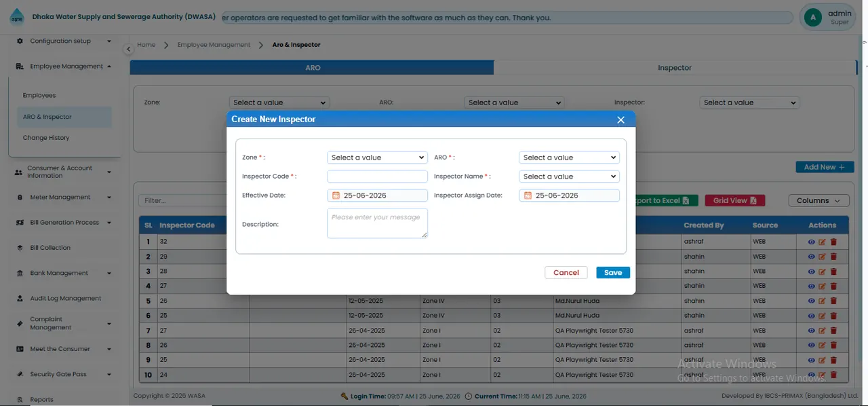Screen dimensions: 868x406
Task: Open Meet the Consumer in sidebar
Action: (60, 349)
